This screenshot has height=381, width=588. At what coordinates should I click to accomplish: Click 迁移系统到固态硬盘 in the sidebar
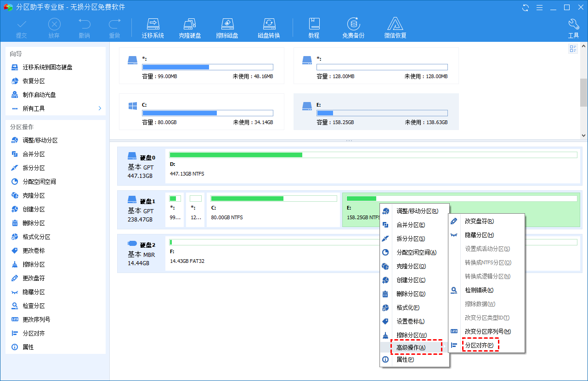pyautogui.click(x=47, y=67)
